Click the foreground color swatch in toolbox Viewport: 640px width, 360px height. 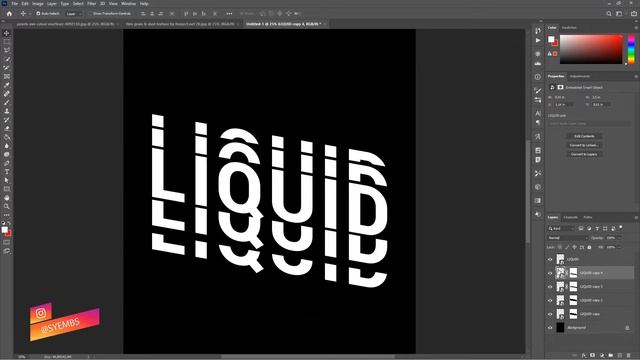(x=4, y=230)
